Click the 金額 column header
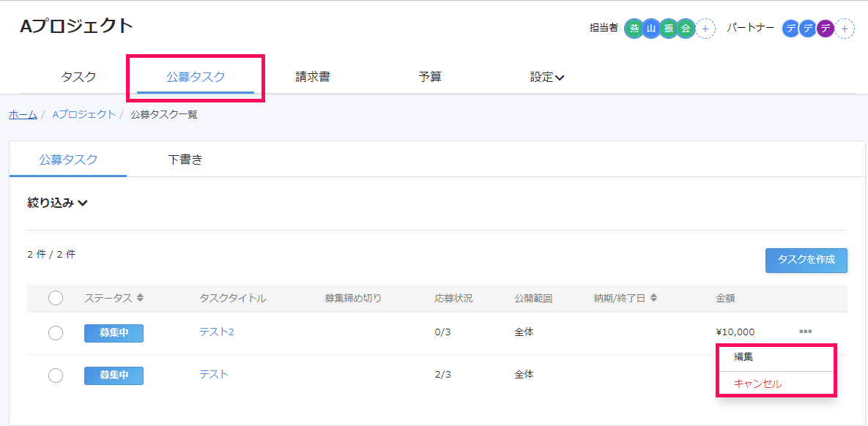 pyautogui.click(x=725, y=298)
